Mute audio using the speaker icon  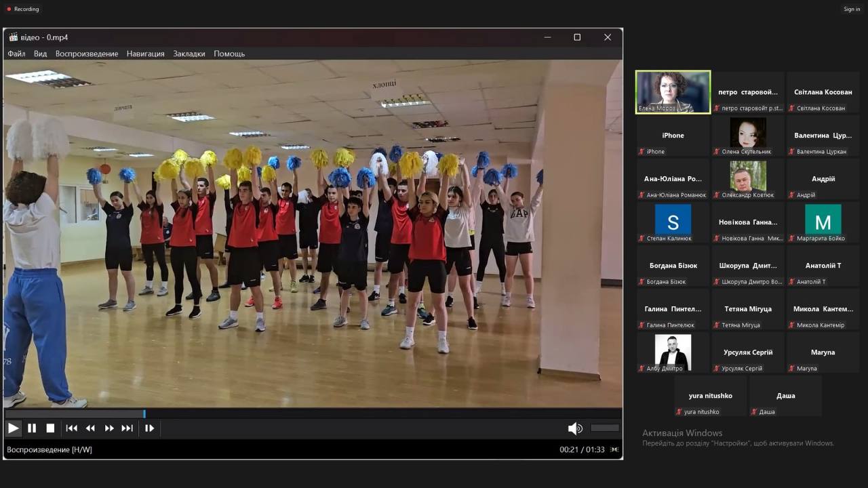tap(575, 428)
